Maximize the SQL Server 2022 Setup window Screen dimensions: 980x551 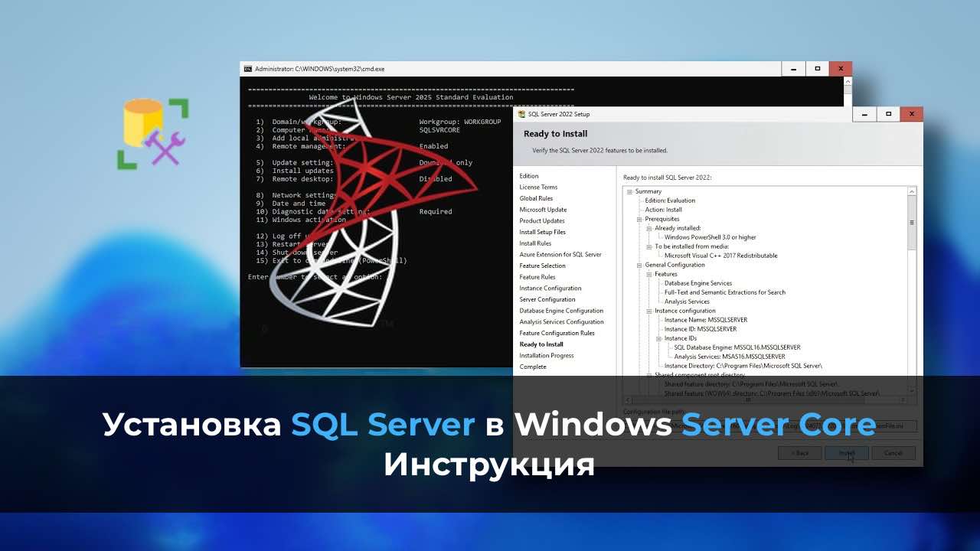click(889, 114)
